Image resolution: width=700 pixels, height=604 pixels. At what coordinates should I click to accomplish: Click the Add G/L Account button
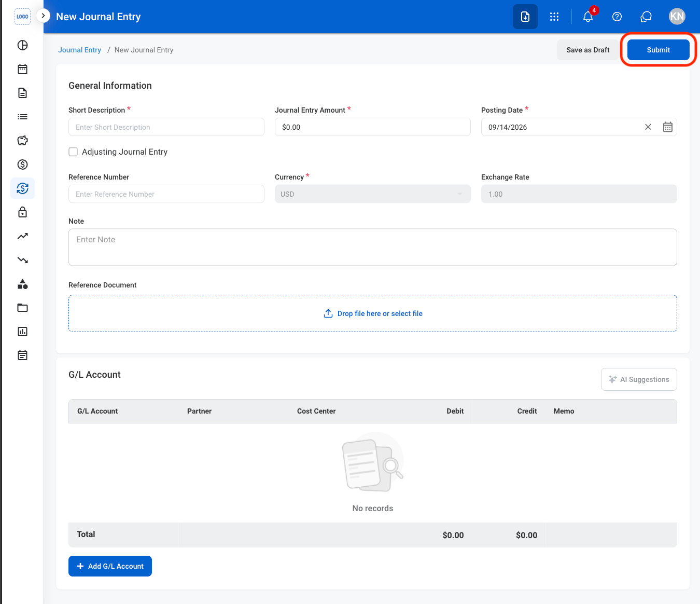tap(110, 566)
